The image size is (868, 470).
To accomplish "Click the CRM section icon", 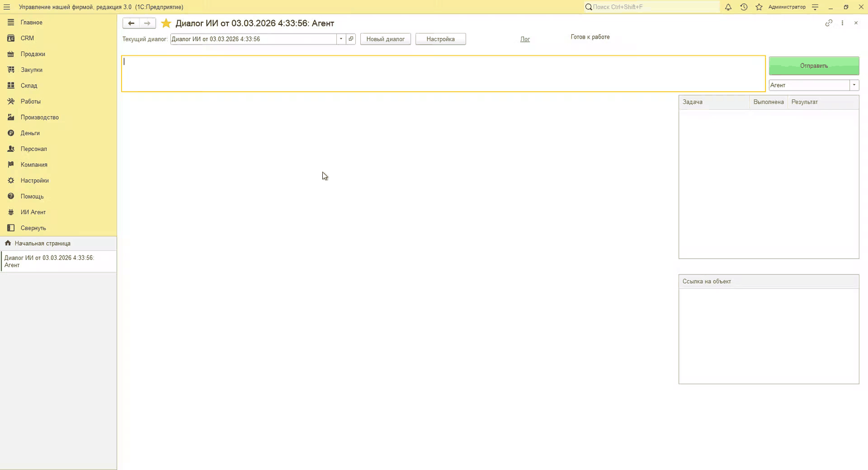I will pos(11,38).
